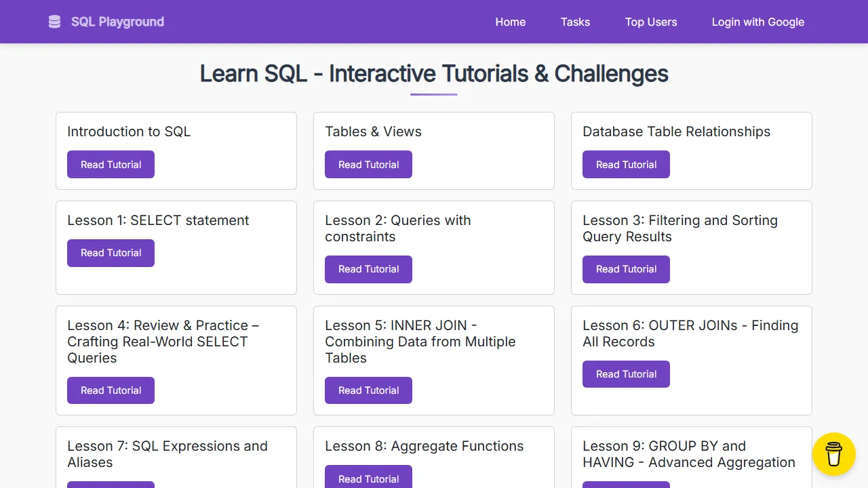Viewport: 868px width, 488px height.
Task: Click Login with Google
Action: 757,22
